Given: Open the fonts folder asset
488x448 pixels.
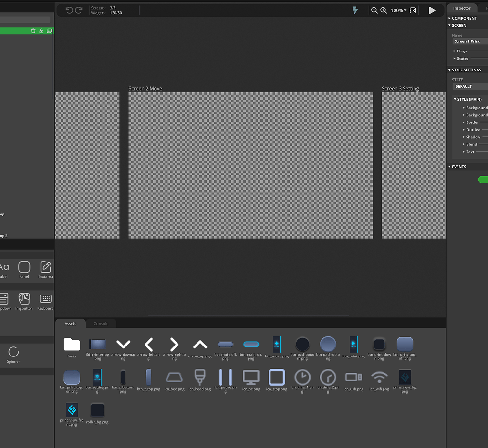Looking at the screenshot, I should pos(72,347).
